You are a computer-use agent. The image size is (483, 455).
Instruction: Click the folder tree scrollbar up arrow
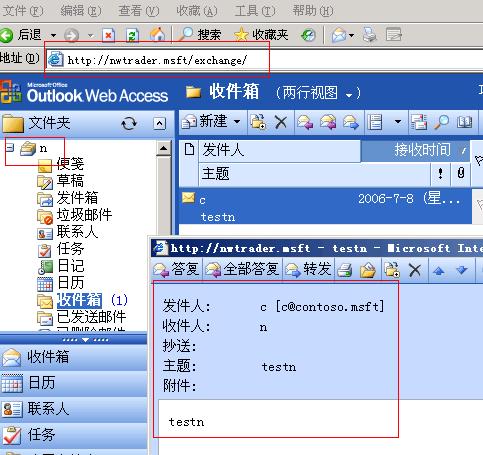click(x=163, y=148)
